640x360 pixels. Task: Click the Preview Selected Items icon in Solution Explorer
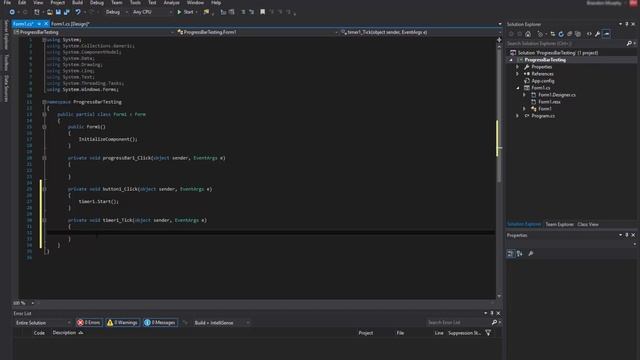(607, 34)
